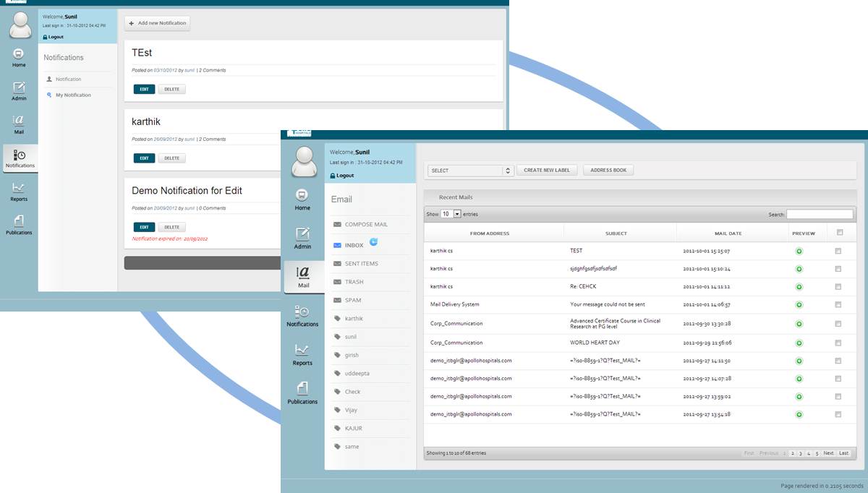Screen dimensions: 868x493
Task: Click the inbox refresh icon
Action: pos(373,243)
